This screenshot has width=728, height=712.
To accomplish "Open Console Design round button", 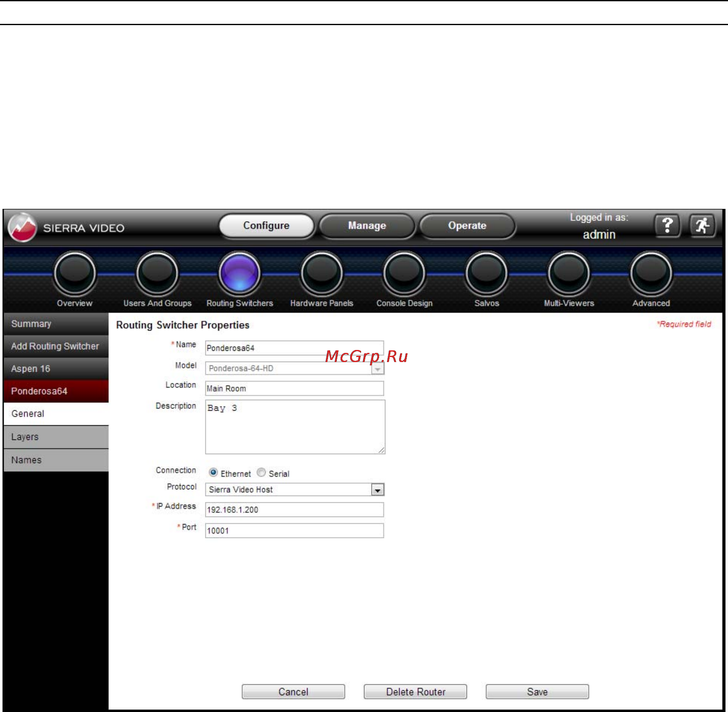I will click(x=404, y=273).
